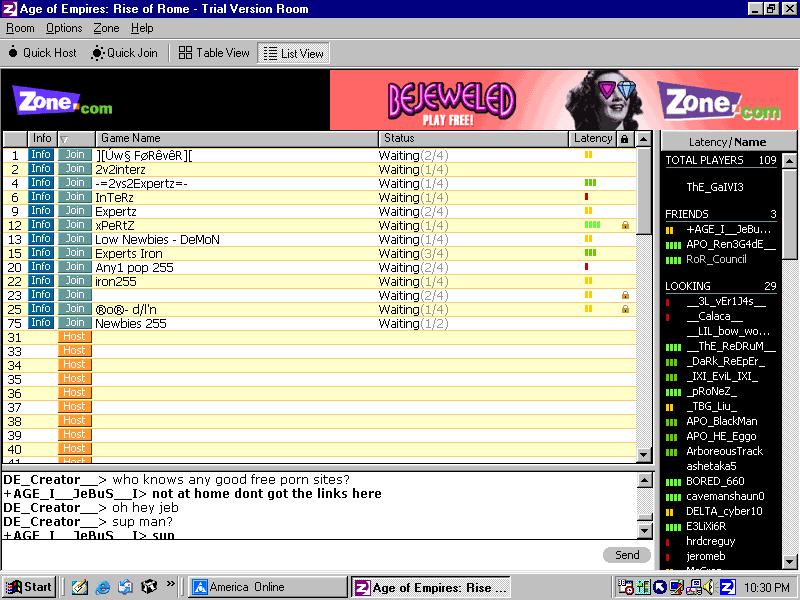Sort games by Status column header
Viewport: 800px width, 600px height.
473,138
